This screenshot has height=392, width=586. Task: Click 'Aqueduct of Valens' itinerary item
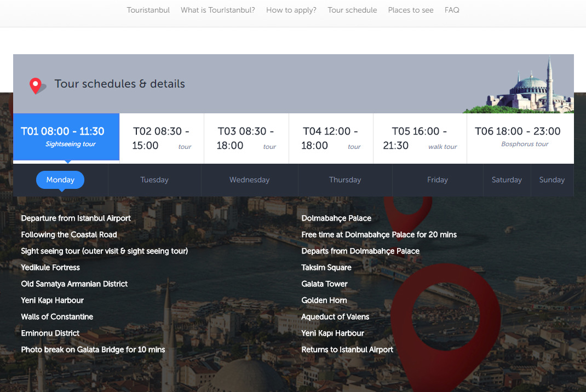click(x=335, y=317)
